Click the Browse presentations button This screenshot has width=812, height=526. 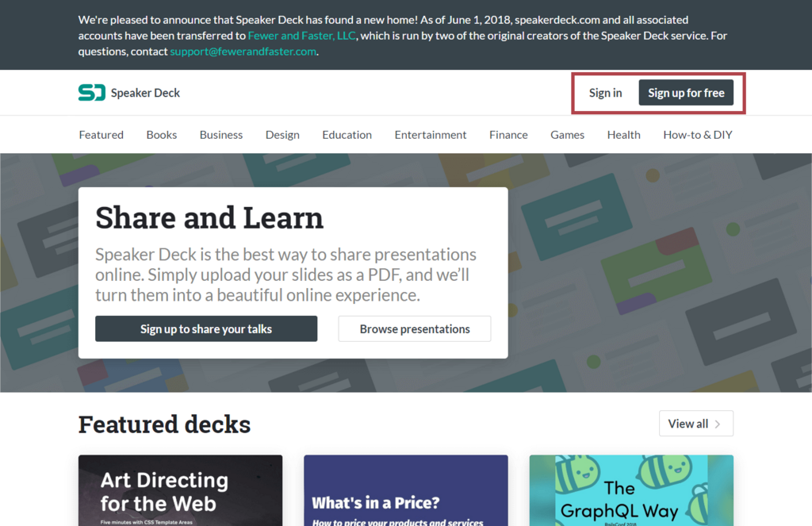point(415,328)
